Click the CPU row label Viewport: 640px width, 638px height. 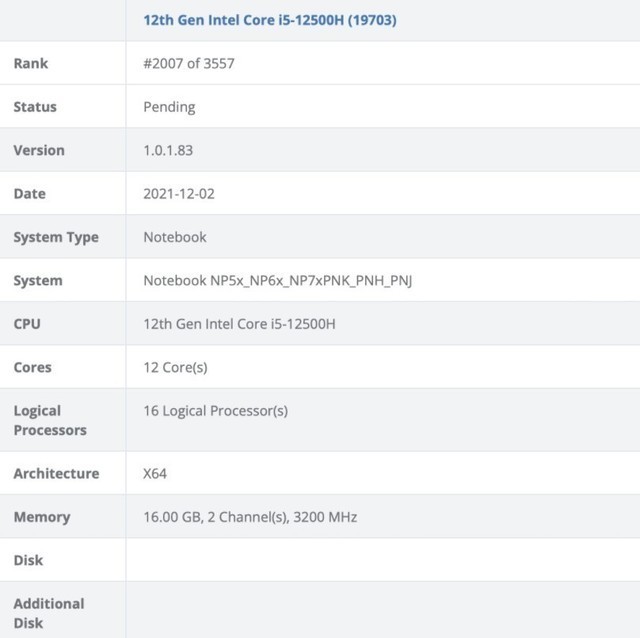(x=27, y=324)
